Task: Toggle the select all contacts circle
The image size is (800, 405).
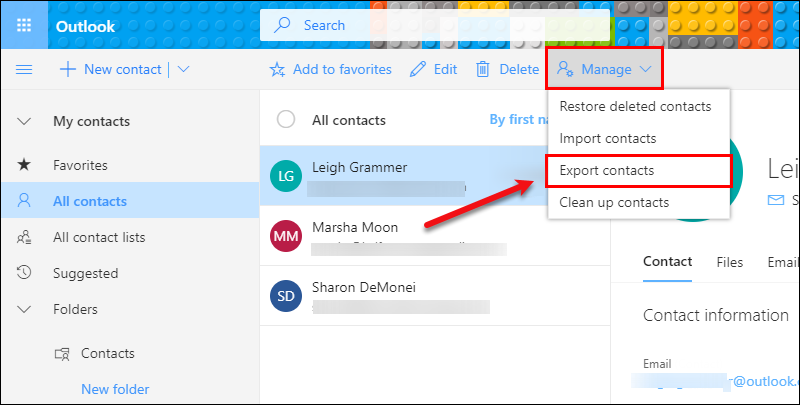Action: tap(286, 120)
